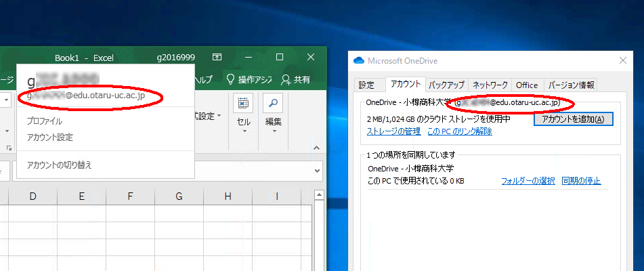
Task: Select プロファイル in the account menu
Action: (45, 121)
